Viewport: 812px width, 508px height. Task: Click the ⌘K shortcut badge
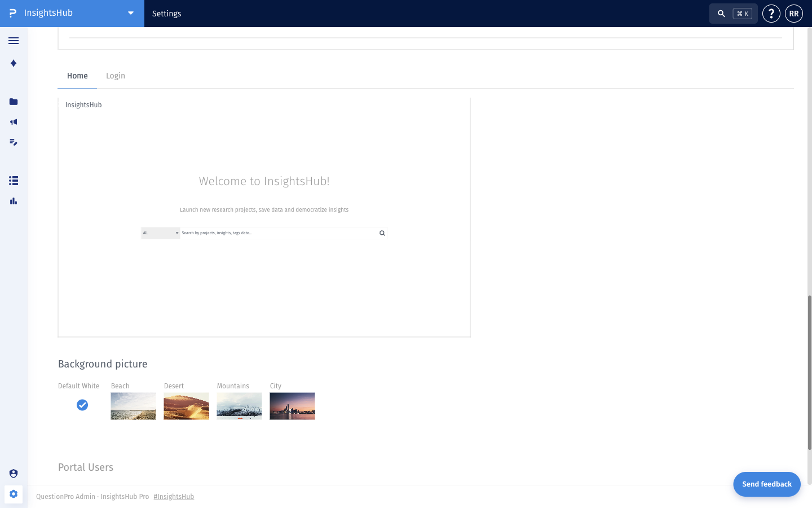(x=743, y=14)
